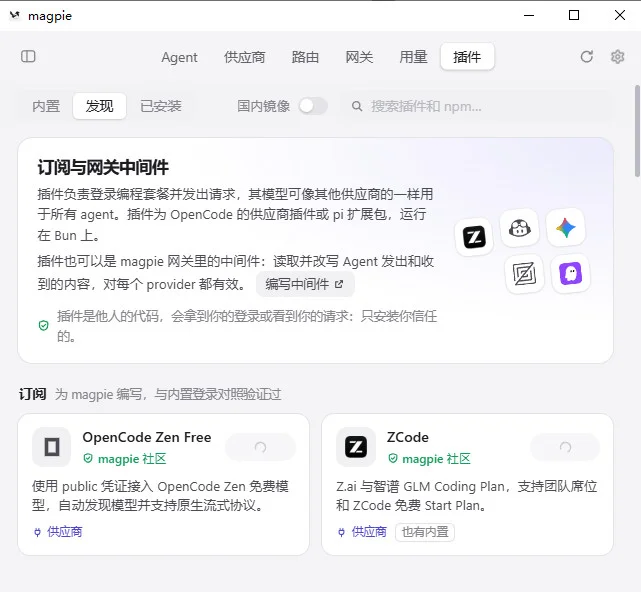Click the OpenCode Zen Free card logo
This screenshot has width=641, height=592.
[52, 447]
